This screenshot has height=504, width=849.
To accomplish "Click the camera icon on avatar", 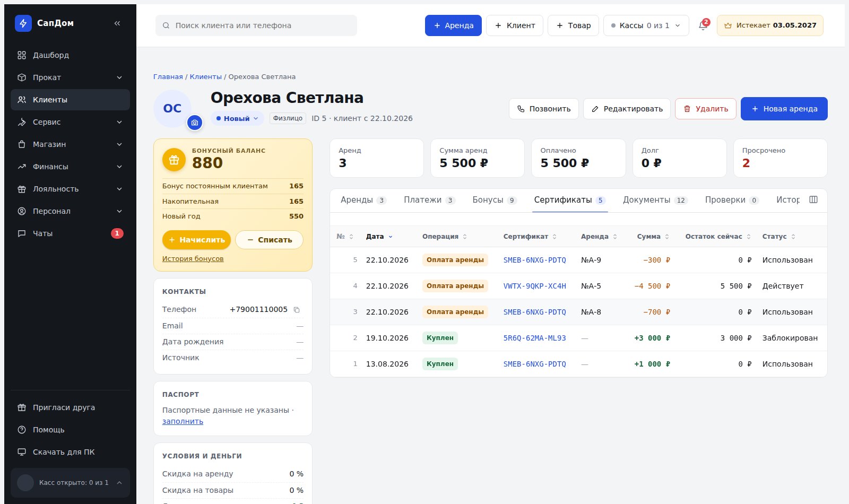I will coord(195,123).
